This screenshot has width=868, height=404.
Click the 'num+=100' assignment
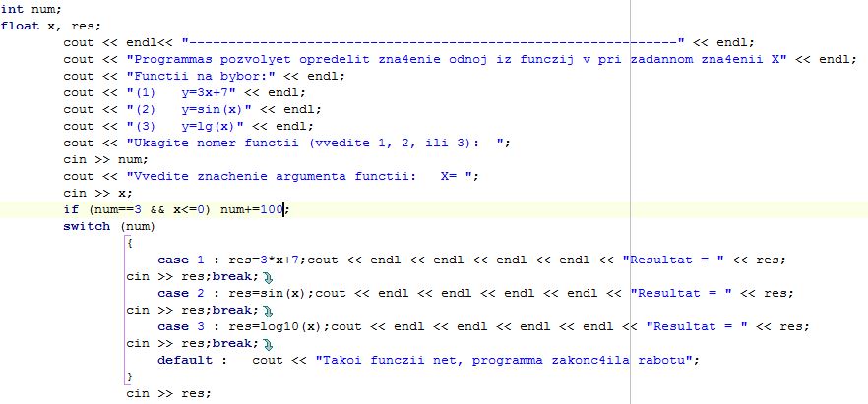coord(252,210)
